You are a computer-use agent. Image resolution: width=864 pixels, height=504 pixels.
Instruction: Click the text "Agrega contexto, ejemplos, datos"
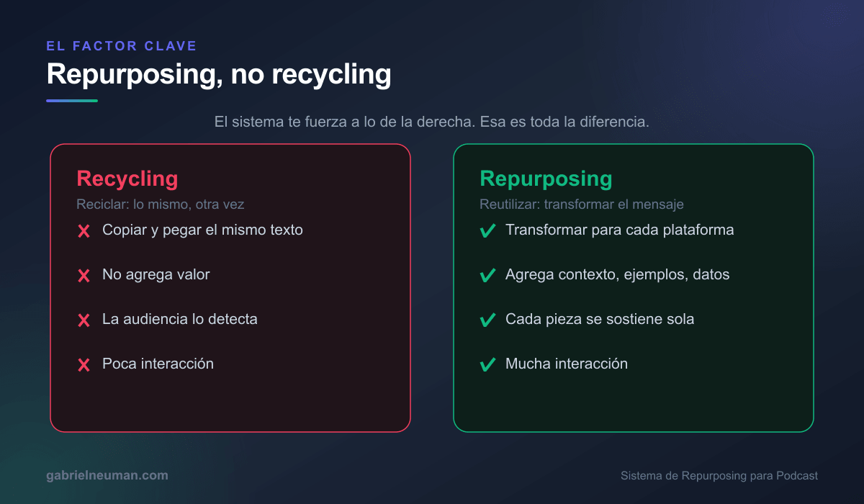[x=618, y=274]
